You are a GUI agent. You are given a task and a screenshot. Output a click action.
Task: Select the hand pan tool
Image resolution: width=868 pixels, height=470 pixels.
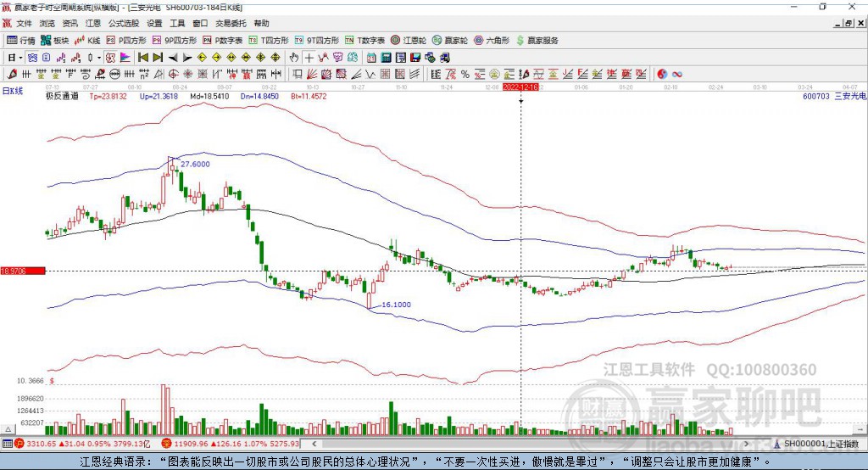[x=293, y=58]
